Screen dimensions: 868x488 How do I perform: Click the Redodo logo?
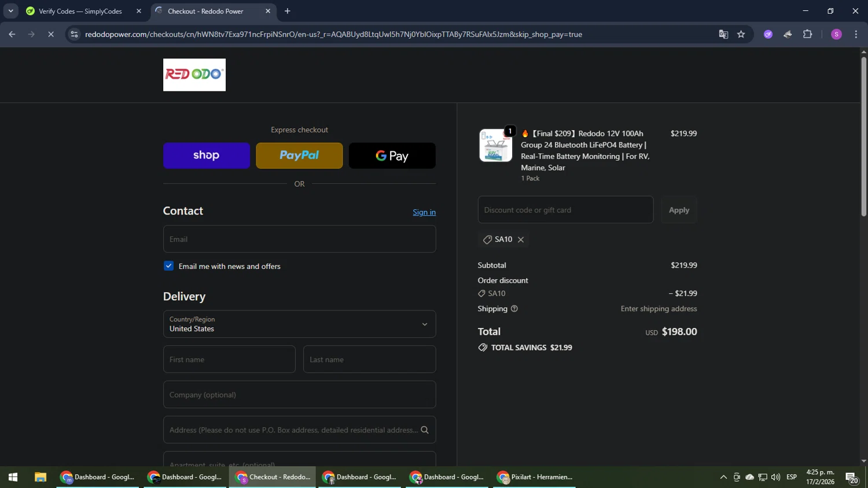click(194, 75)
